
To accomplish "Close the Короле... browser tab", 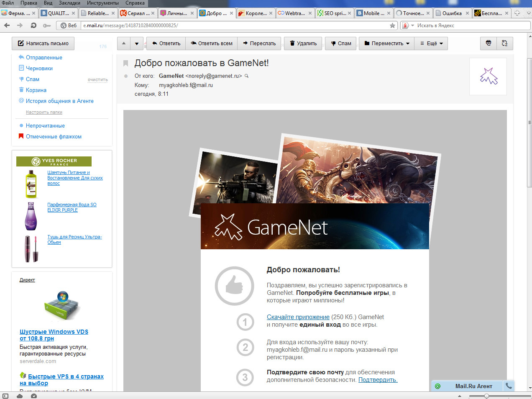I will pyautogui.click(x=271, y=13).
